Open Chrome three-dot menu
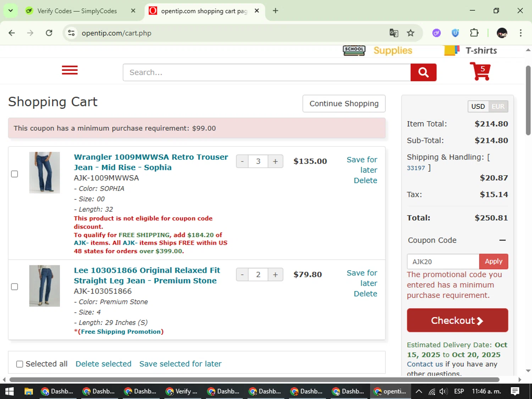Viewport: 532px width, 399px height. [x=521, y=33]
